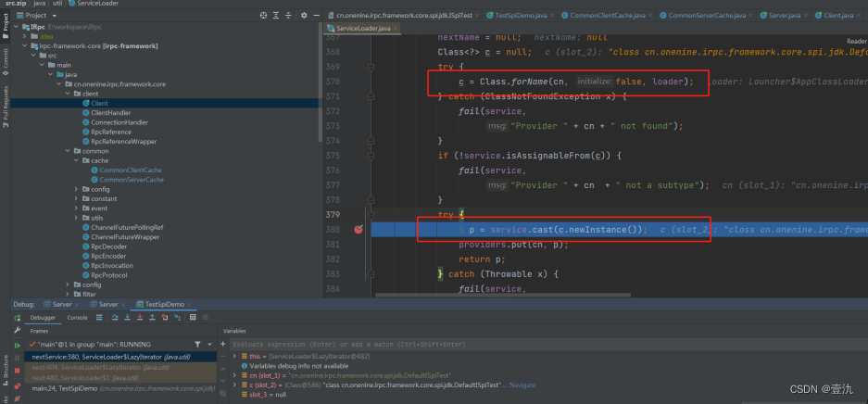Image resolution: width=868 pixels, height=404 pixels.
Task: Click Step Over icon in debugger toolbar
Action: pyautogui.click(x=115, y=317)
